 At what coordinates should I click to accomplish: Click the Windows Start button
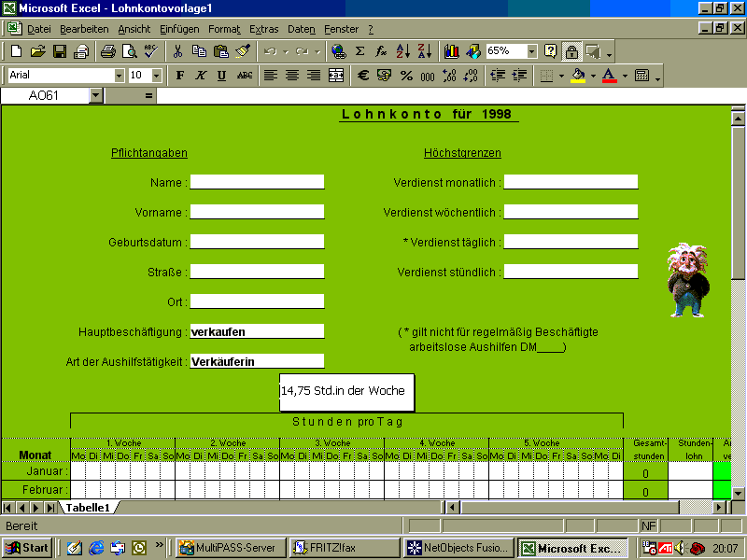[x=27, y=548]
